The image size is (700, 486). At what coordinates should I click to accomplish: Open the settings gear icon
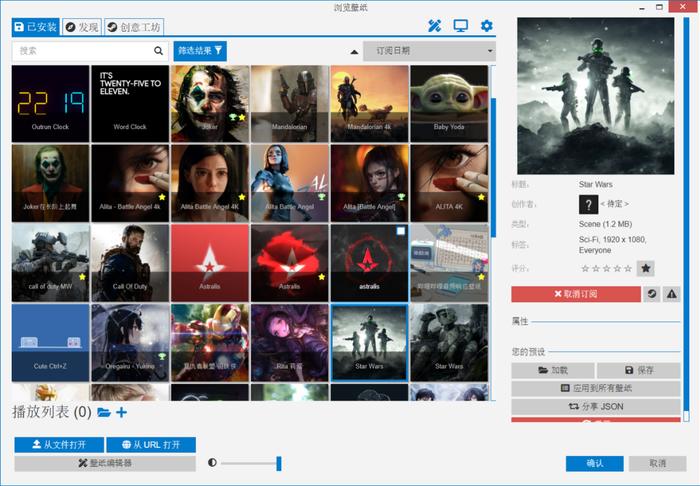487,26
